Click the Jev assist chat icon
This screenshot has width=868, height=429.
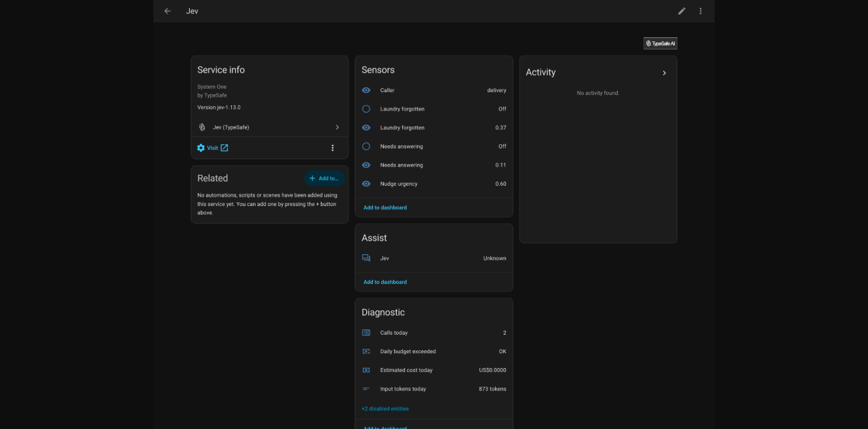366,258
